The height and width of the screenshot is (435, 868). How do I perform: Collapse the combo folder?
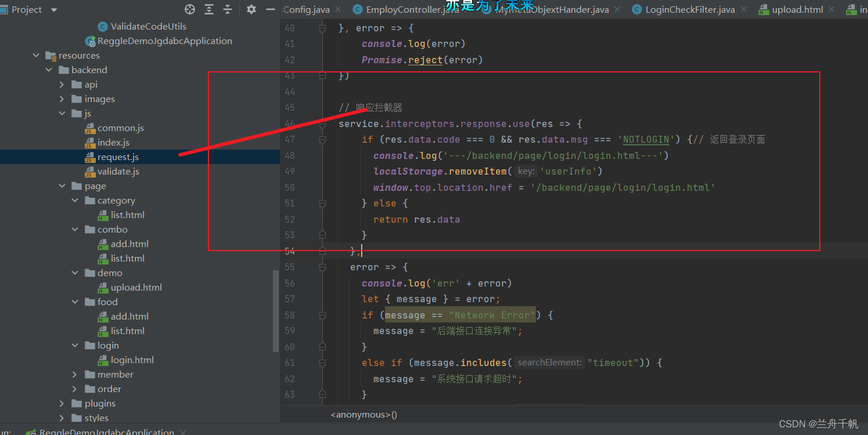point(74,230)
